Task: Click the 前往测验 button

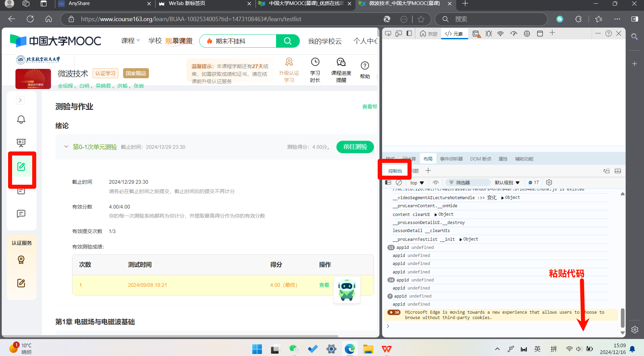Action: [355, 147]
